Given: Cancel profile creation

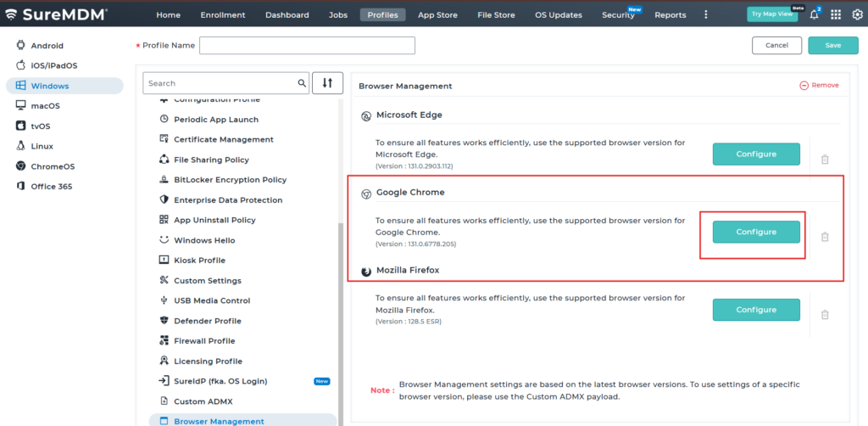Looking at the screenshot, I should (776, 46).
